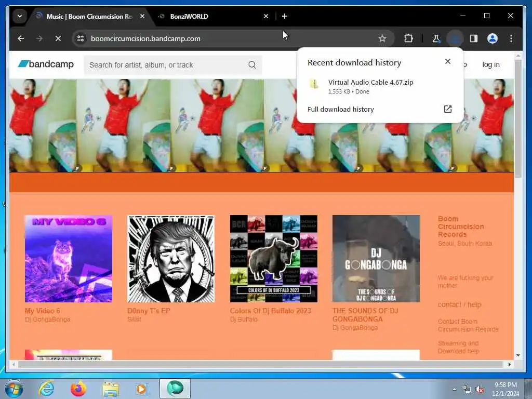
Task: Click Boom Circumcision Records label name
Action: (x=461, y=227)
